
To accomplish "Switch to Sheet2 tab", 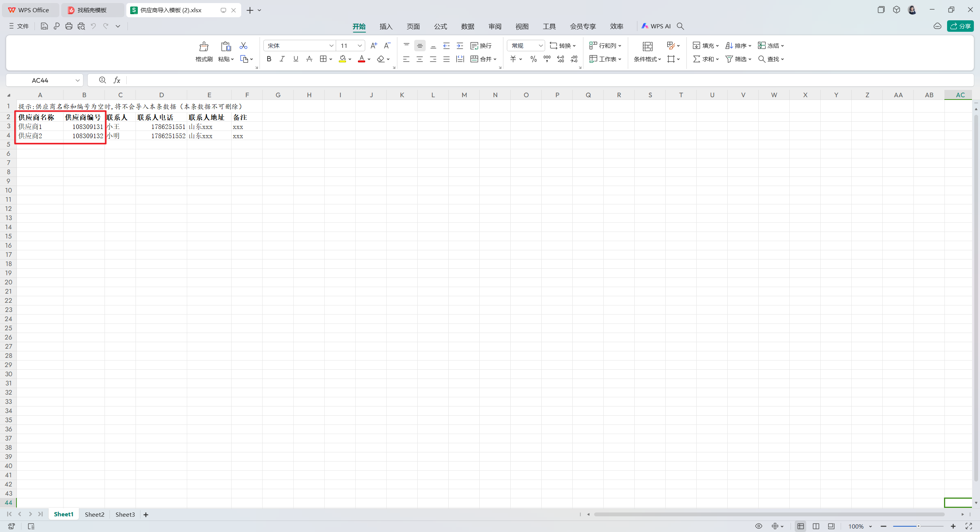I will (x=95, y=514).
